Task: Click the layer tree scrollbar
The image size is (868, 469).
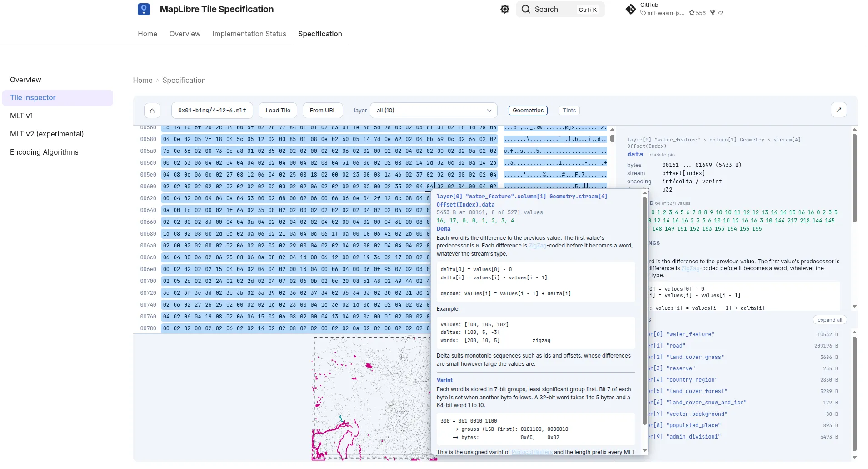Action: coord(854,393)
